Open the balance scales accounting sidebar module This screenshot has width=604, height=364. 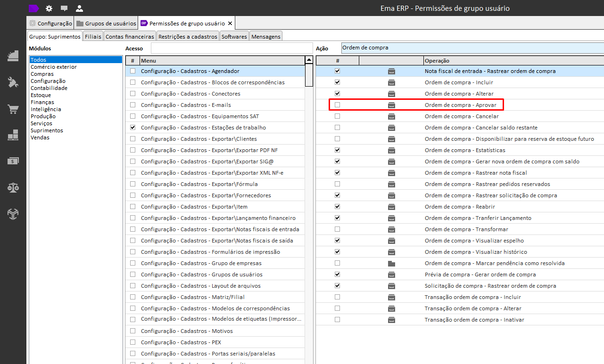pyautogui.click(x=13, y=187)
